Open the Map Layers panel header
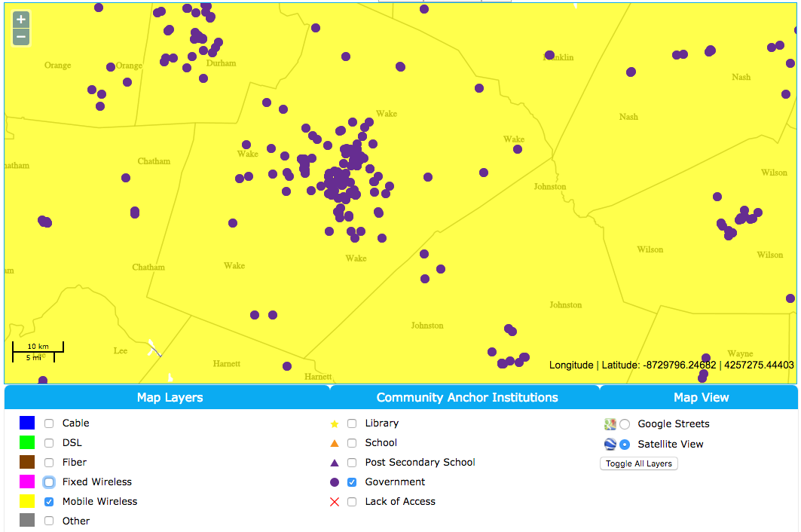The image size is (801, 532). [x=170, y=398]
